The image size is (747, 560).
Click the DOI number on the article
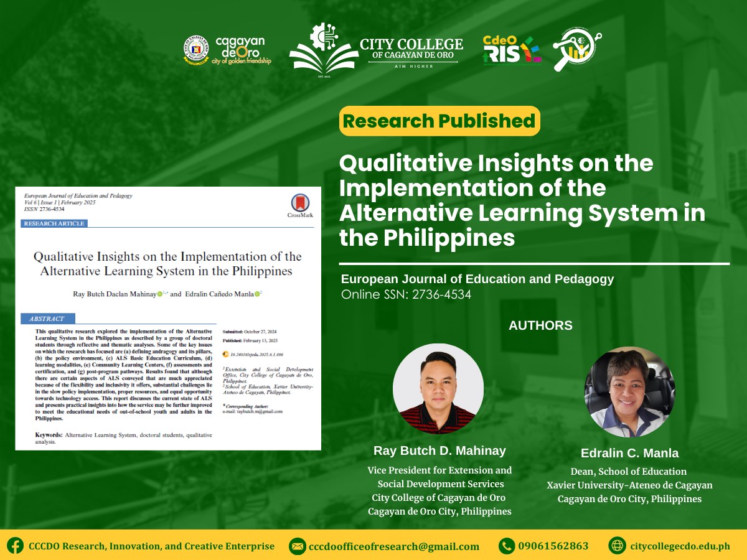coord(256,354)
